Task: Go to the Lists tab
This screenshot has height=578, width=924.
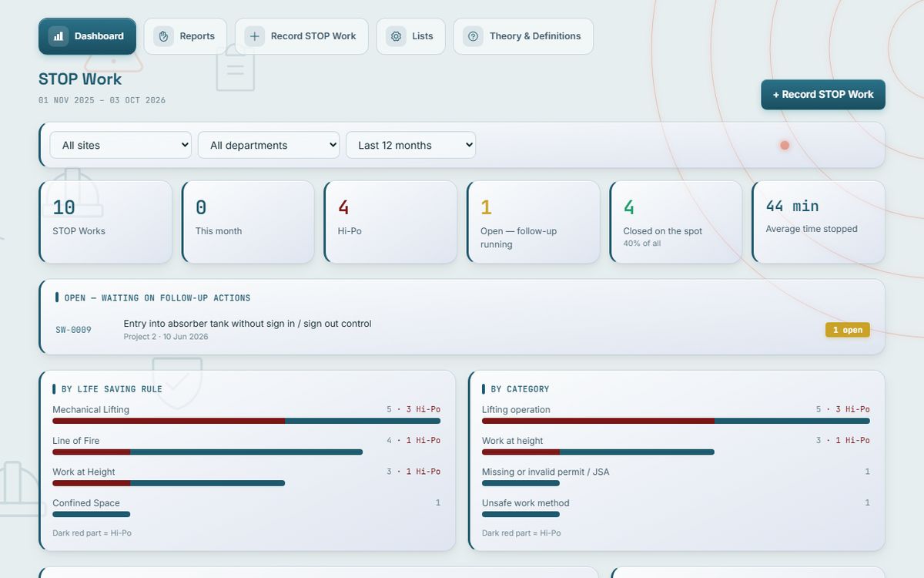Action: tap(410, 36)
